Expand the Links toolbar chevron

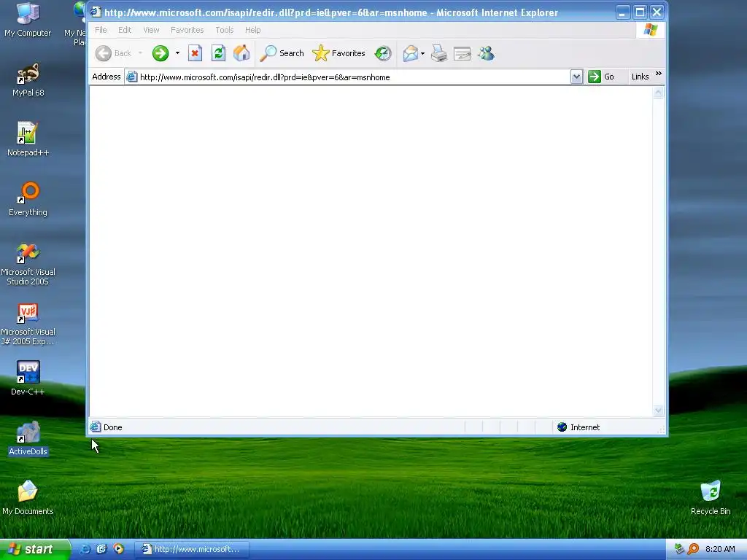pos(659,74)
